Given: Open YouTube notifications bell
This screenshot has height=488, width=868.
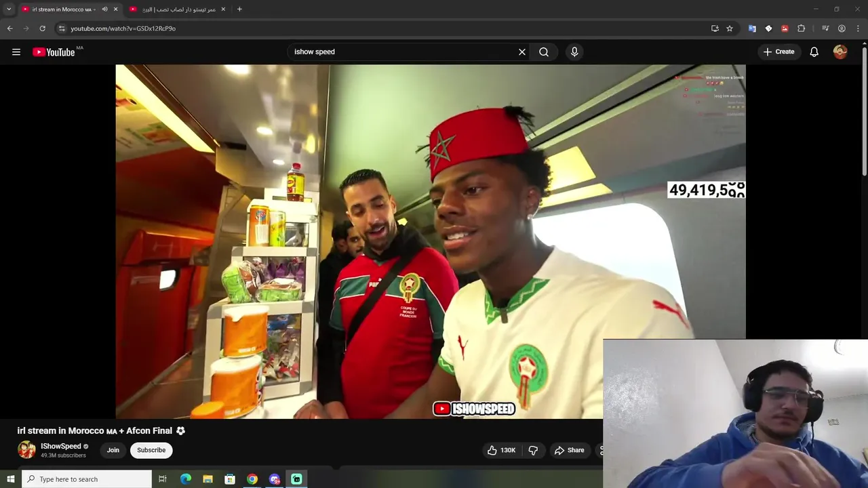Looking at the screenshot, I should (x=814, y=52).
